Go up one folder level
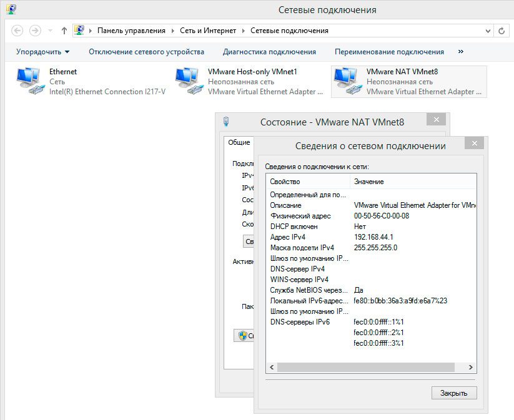This screenshot has width=514, height=420. click(x=64, y=31)
